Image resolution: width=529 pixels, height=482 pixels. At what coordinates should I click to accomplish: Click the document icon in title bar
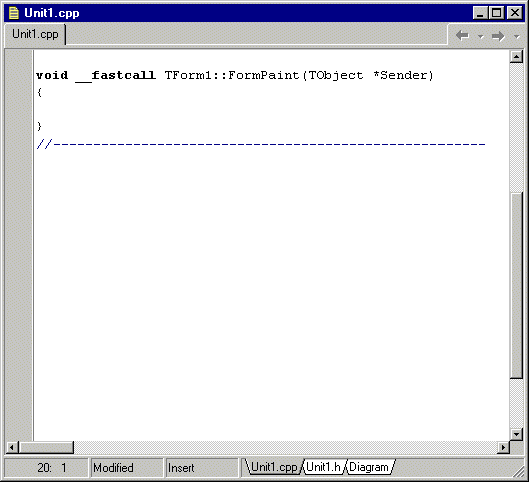pos(14,13)
